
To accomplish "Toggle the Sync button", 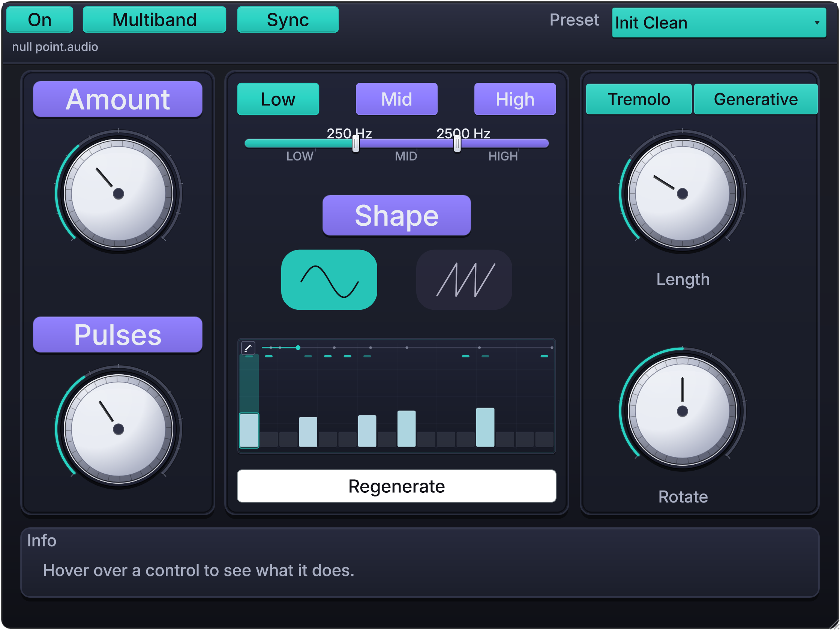I will [x=288, y=20].
